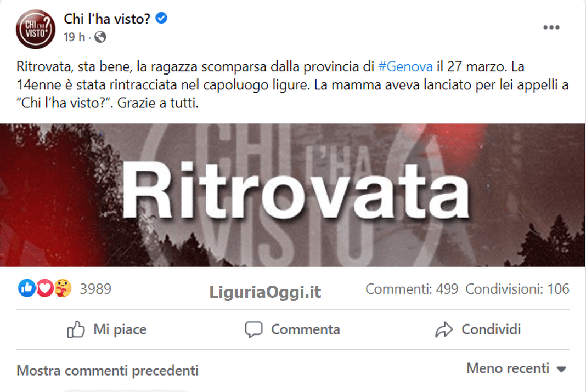Expand the Meno recenti sorting dropdown
The height and width of the screenshot is (392, 586).
tap(516, 368)
